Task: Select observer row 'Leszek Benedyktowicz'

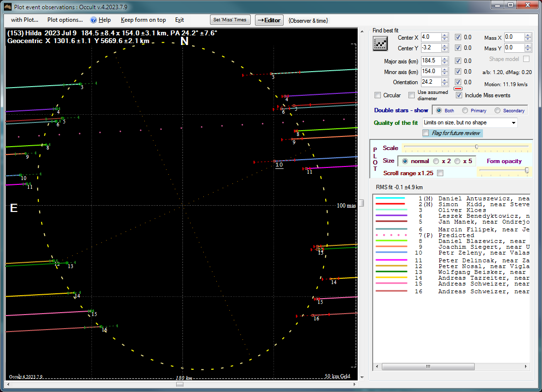Action: (452, 216)
